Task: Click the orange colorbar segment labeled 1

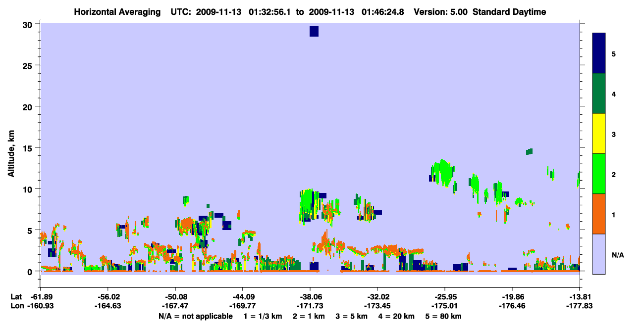Action: 599,214
